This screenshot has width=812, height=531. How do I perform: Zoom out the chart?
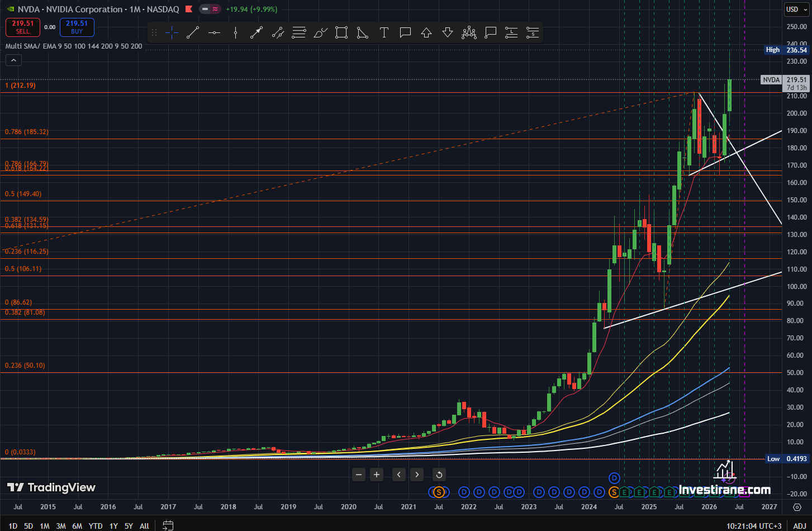point(359,475)
